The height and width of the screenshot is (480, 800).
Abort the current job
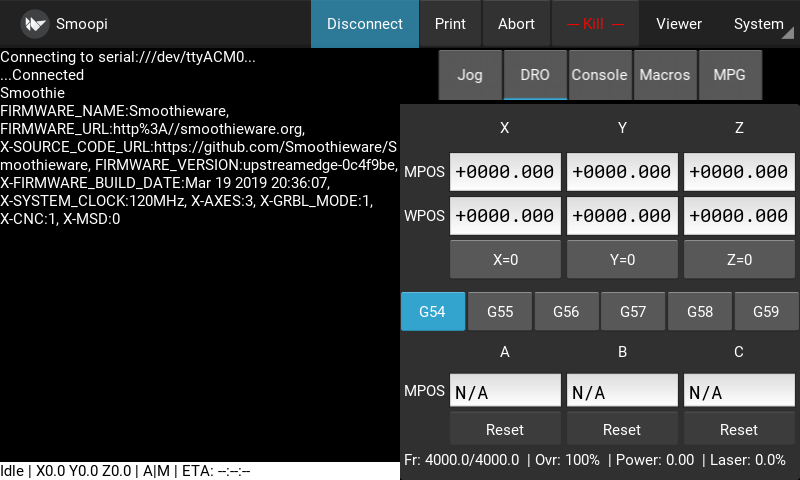pos(516,24)
